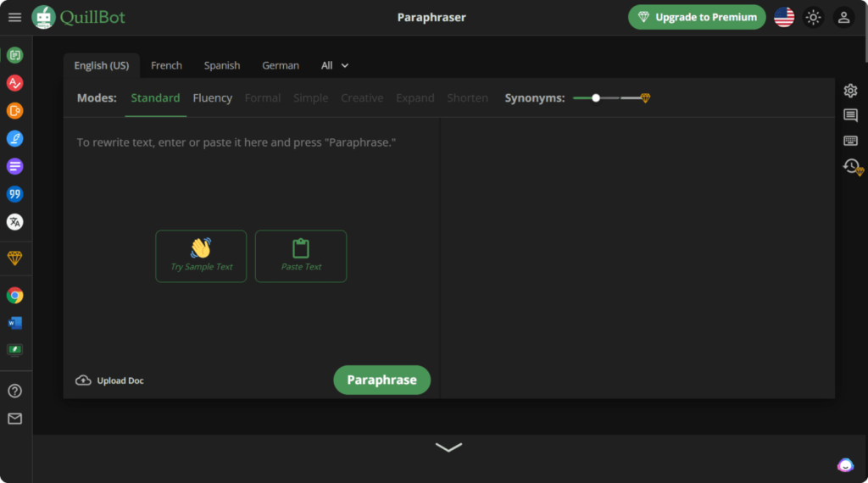
Task: Select the Creative mode
Action: click(362, 98)
